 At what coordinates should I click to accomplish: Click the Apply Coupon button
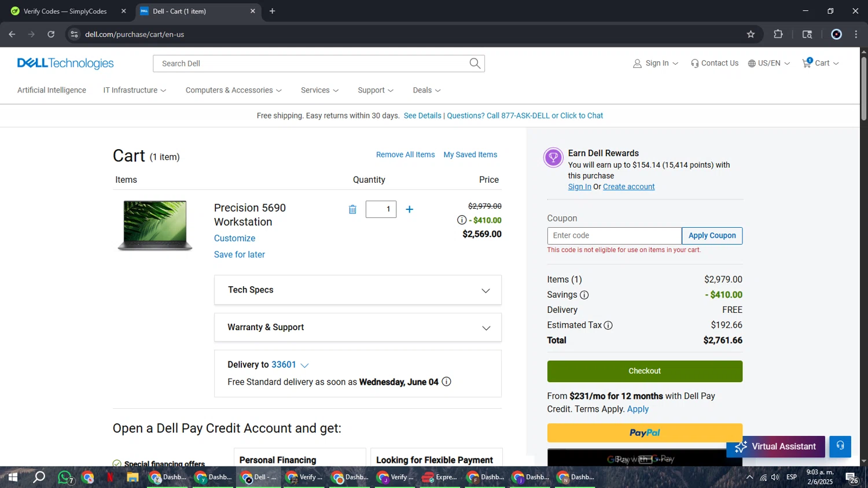pos(712,236)
